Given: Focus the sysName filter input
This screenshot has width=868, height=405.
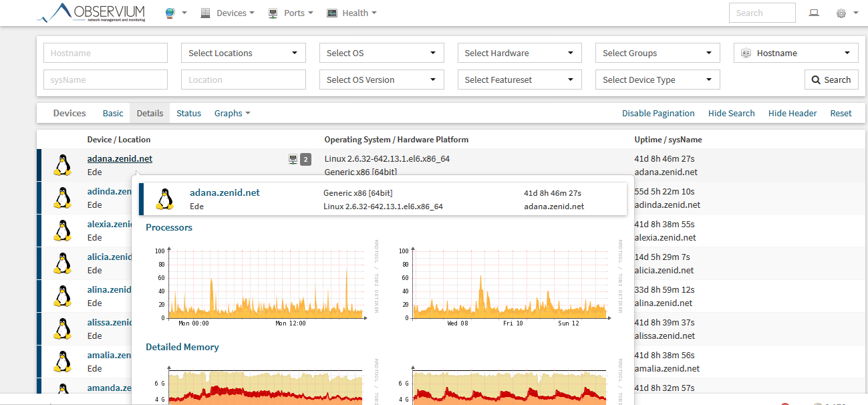Looking at the screenshot, I should tap(106, 80).
